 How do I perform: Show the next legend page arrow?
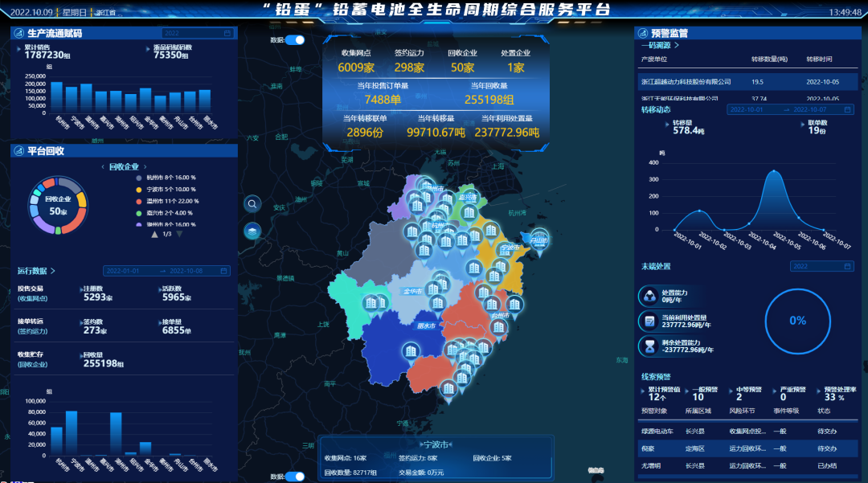pos(179,235)
